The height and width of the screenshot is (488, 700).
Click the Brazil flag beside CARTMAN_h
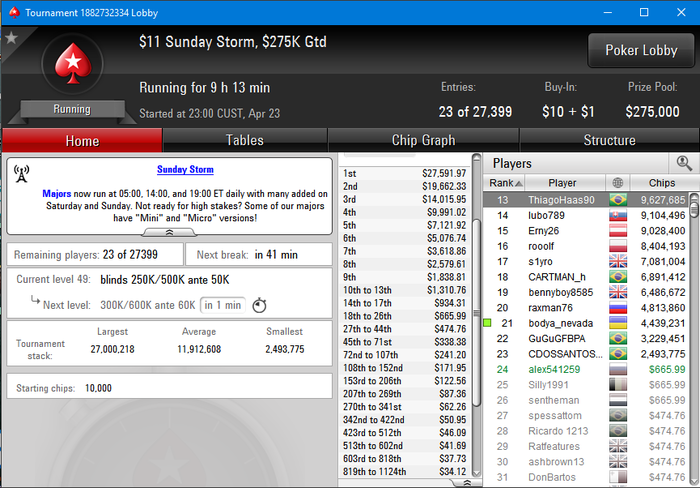click(x=618, y=277)
